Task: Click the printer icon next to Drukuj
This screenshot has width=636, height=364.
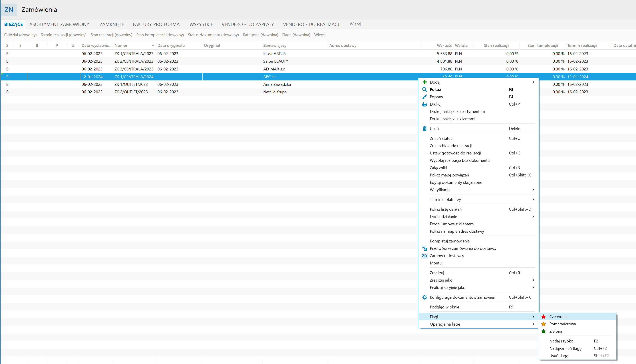Action: click(x=425, y=104)
